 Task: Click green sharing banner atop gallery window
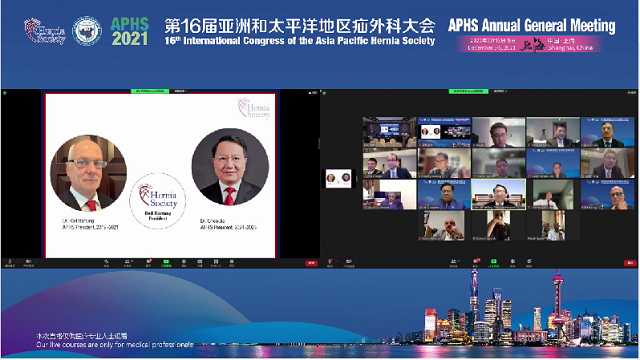[x=469, y=91]
